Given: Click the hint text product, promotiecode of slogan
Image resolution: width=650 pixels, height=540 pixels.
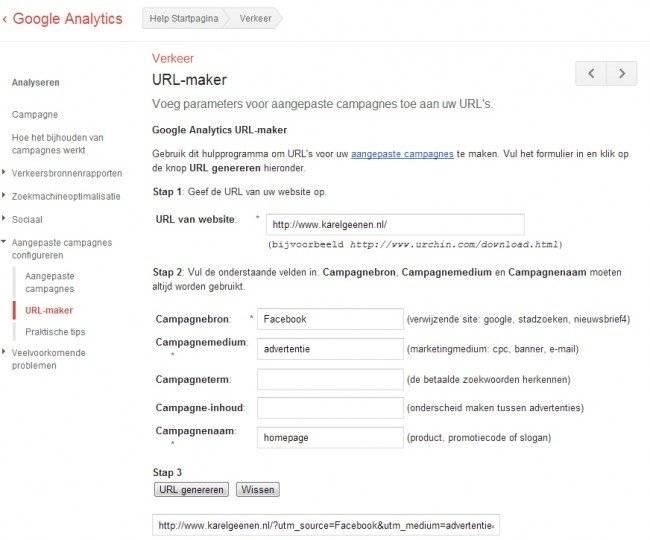Looking at the screenshot, I should [x=479, y=438].
